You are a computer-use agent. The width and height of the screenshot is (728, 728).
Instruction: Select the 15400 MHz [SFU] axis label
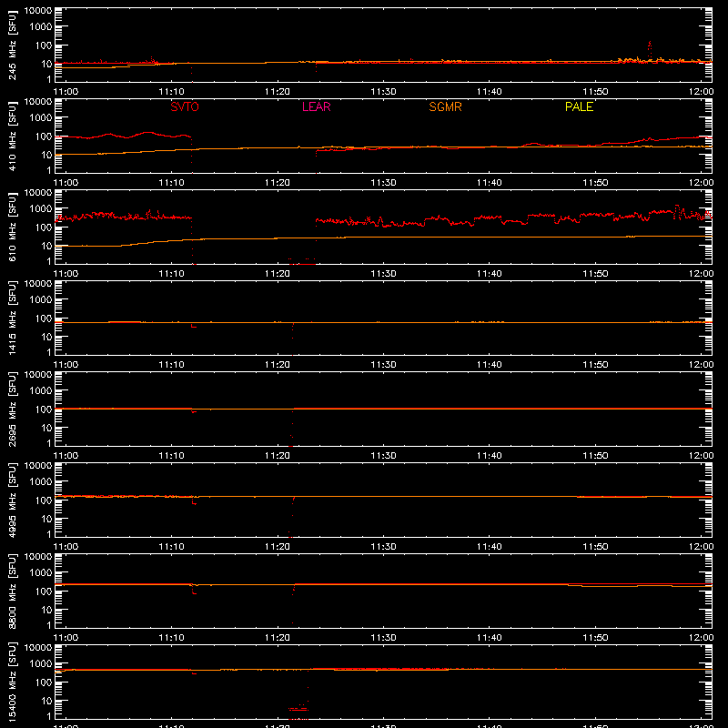(x=13, y=682)
